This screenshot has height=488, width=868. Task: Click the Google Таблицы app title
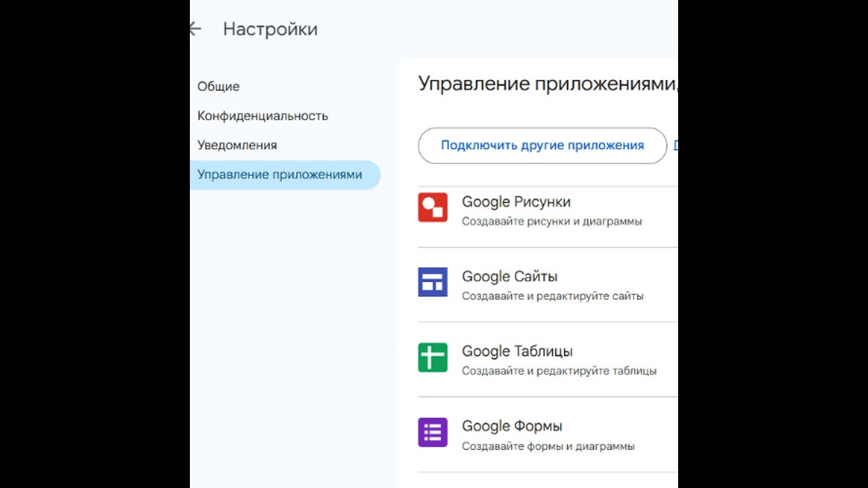point(517,351)
